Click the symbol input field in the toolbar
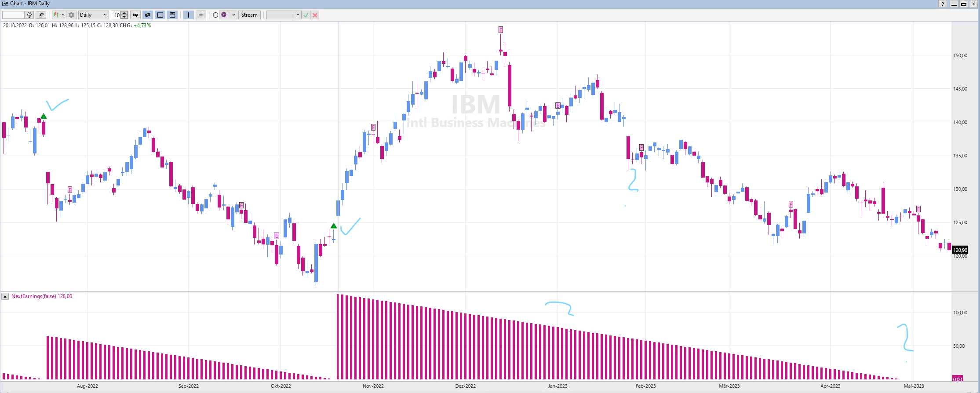 13,15
